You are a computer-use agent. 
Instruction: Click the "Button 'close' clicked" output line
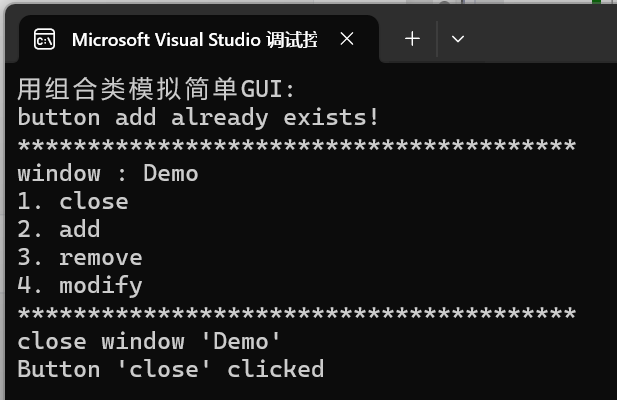[170, 369]
